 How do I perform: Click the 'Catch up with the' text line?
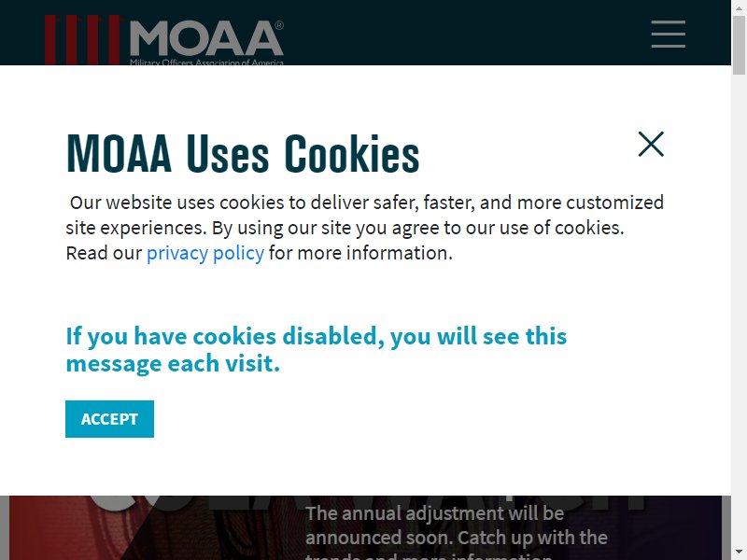click(x=532, y=538)
